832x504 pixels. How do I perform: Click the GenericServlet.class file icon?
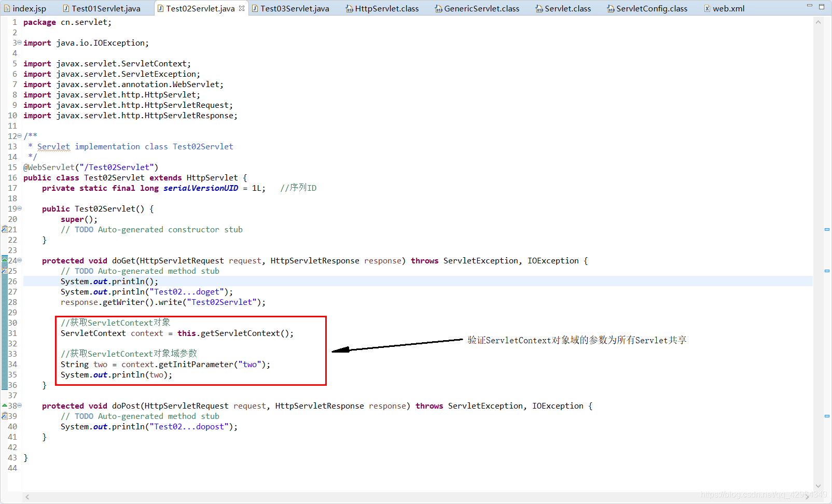click(439, 8)
